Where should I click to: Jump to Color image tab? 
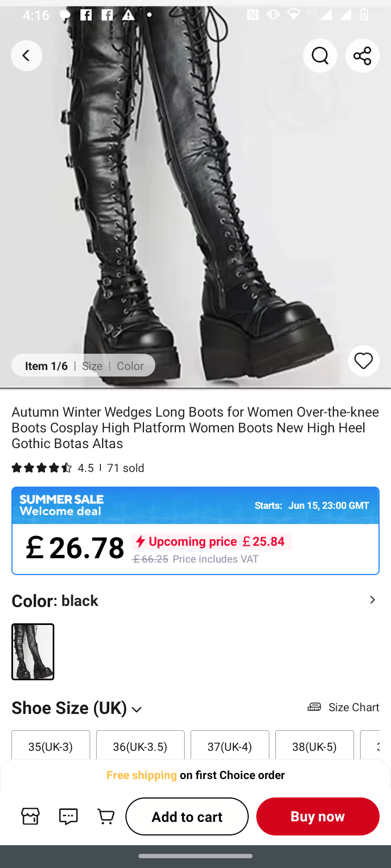130,366
